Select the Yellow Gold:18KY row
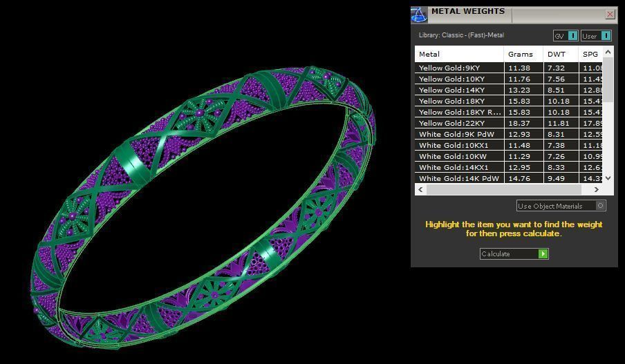This screenshot has height=364, width=625. click(509, 101)
